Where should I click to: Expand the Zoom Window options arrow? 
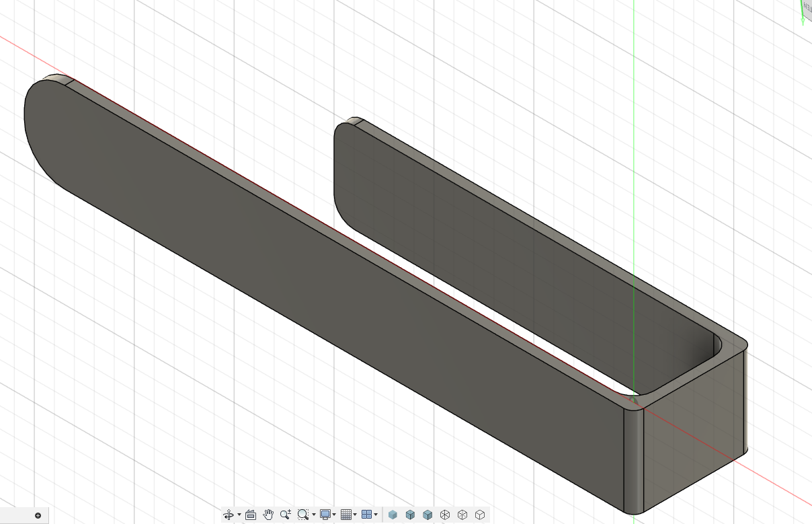tap(313, 515)
